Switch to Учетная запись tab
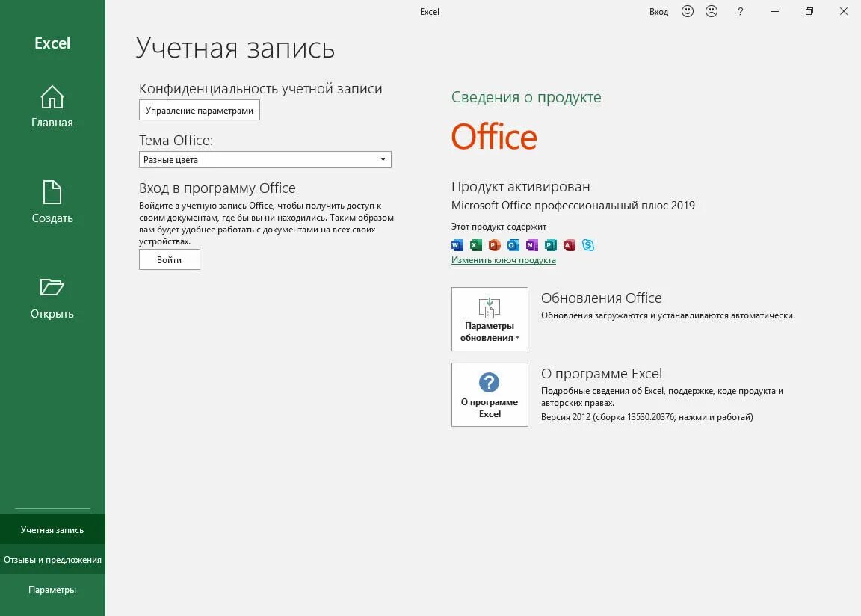Image resolution: width=861 pixels, height=616 pixels. pos(53,530)
